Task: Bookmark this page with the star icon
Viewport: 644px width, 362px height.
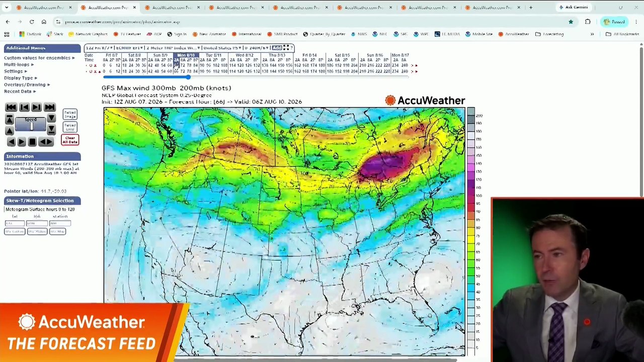Action: pyautogui.click(x=571, y=22)
